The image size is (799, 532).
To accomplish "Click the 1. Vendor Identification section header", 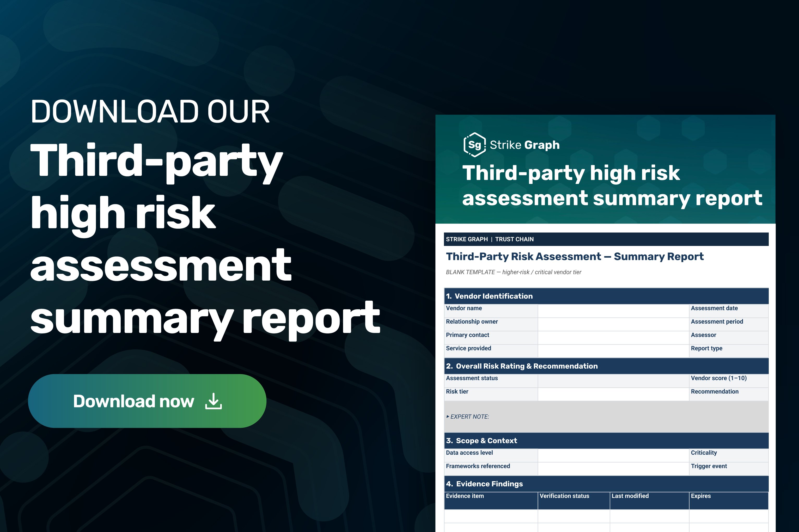I will [x=606, y=296].
